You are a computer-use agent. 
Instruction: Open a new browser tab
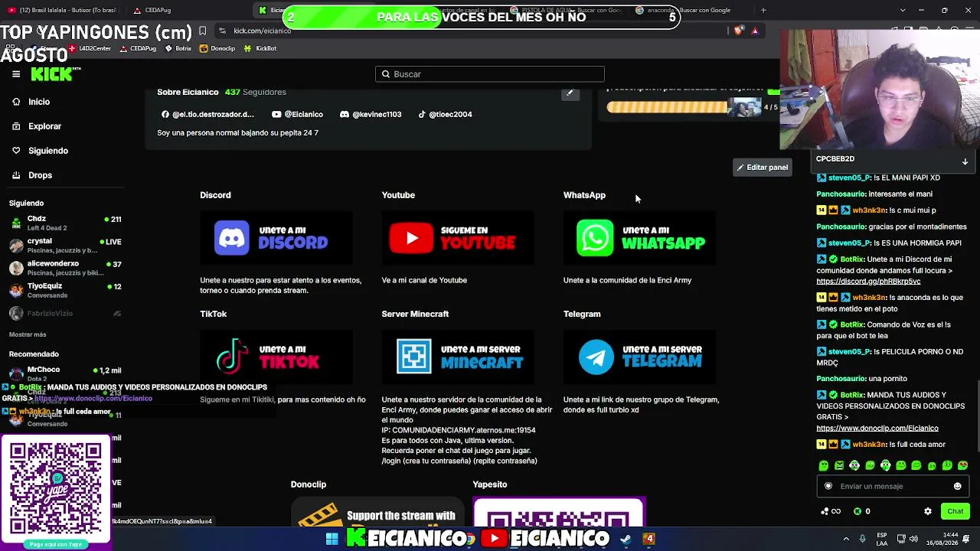(763, 10)
